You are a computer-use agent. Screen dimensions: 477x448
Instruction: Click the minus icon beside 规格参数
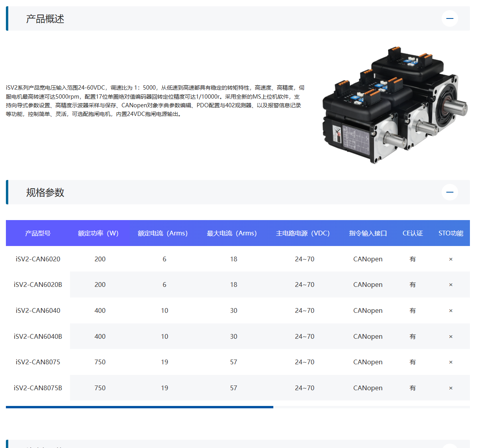click(449, 192)
